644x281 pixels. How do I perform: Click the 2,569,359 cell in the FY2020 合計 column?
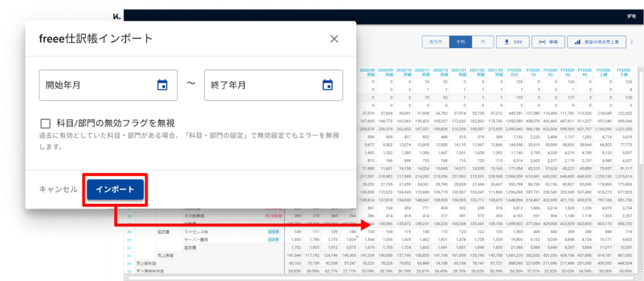click(515, 176)
